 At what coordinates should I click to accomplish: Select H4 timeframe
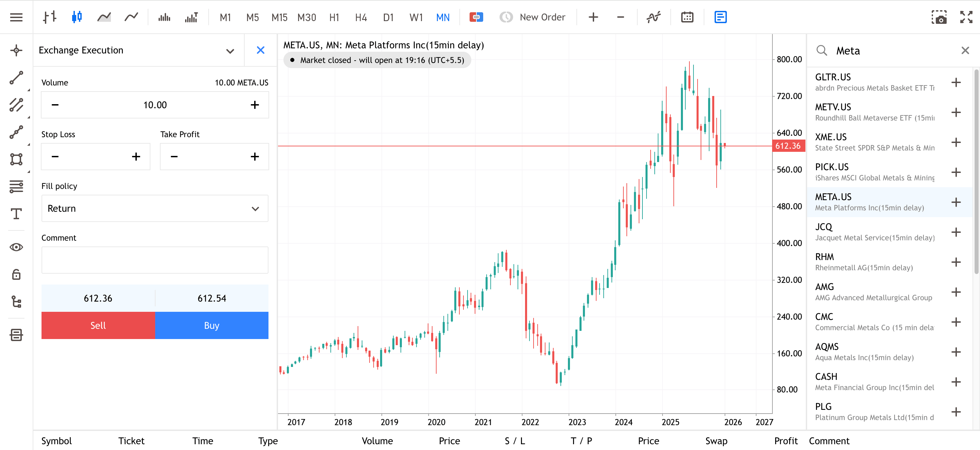click(361, 17)
